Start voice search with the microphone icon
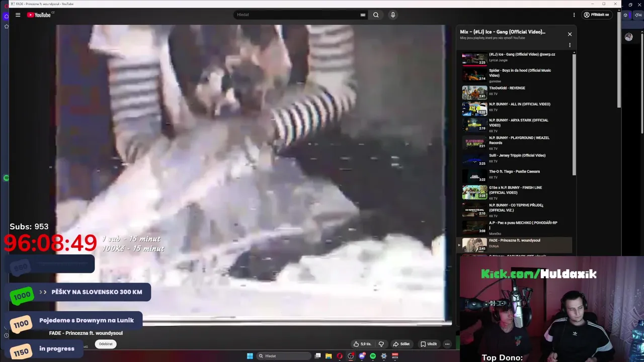The height and width of the screenshot is (362, 644). [393, 15]
